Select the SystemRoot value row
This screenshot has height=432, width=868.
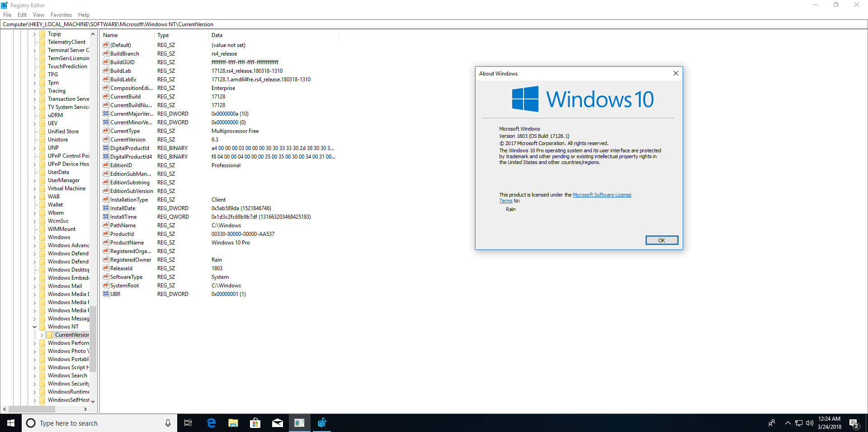coord(220,285)
